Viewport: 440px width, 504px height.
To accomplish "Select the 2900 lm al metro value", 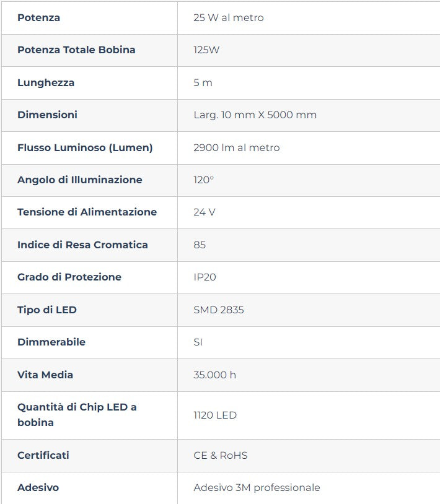I will [236, 147].
